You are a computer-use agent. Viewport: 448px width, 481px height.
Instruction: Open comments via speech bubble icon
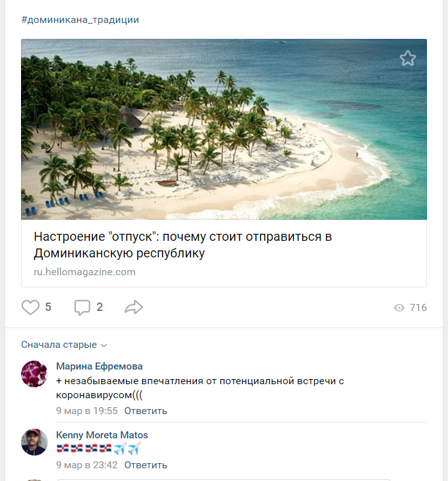82,308
